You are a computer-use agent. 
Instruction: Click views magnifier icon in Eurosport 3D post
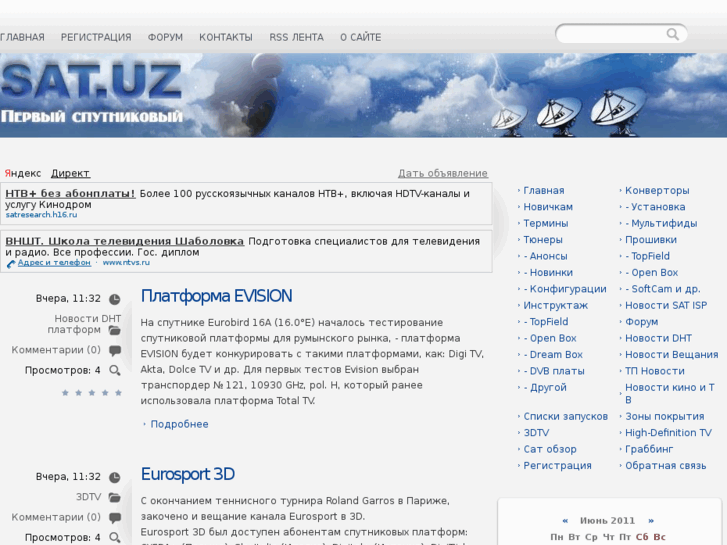pos(115,537)
